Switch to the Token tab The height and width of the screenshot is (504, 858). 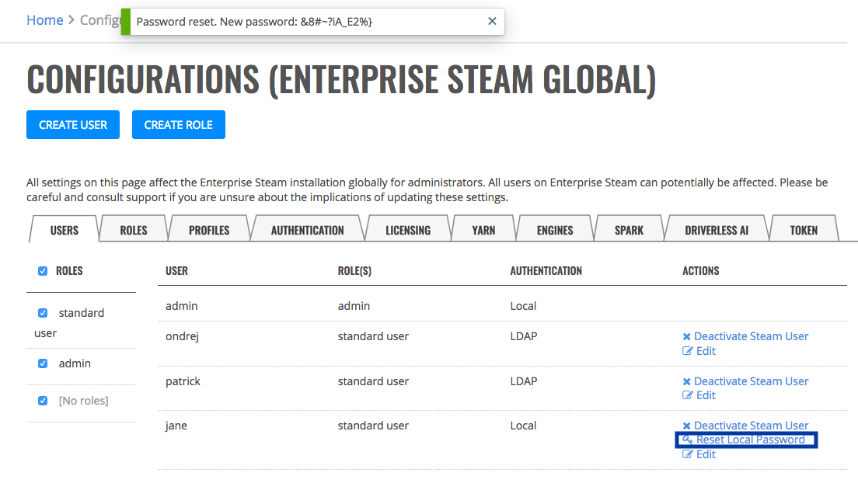(804, 230)
